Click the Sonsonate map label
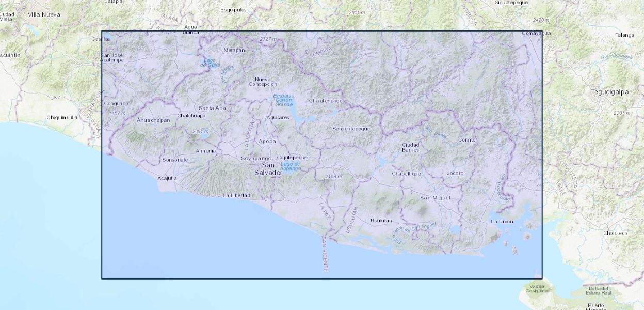The image size is (644, 310). 175,160
